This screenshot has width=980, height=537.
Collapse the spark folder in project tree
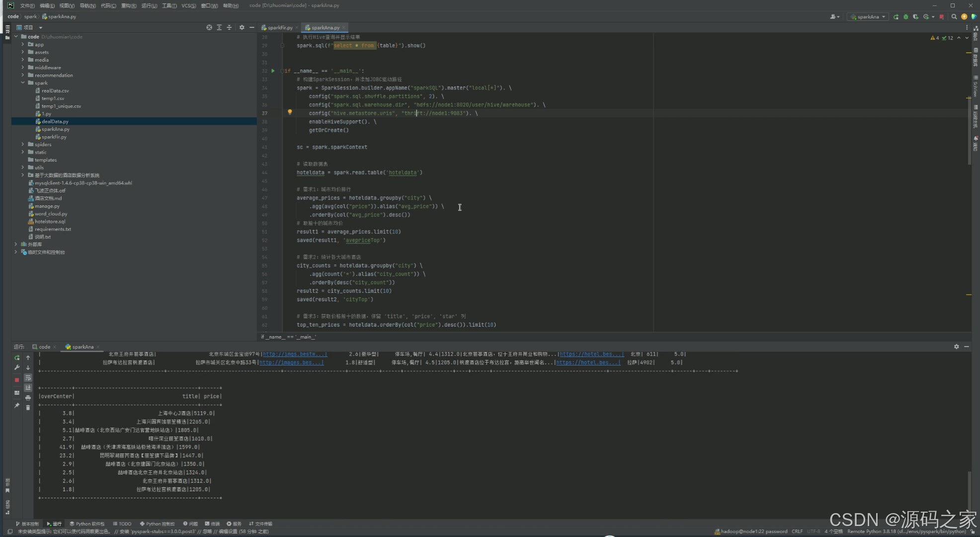click(x=23, y=83)
